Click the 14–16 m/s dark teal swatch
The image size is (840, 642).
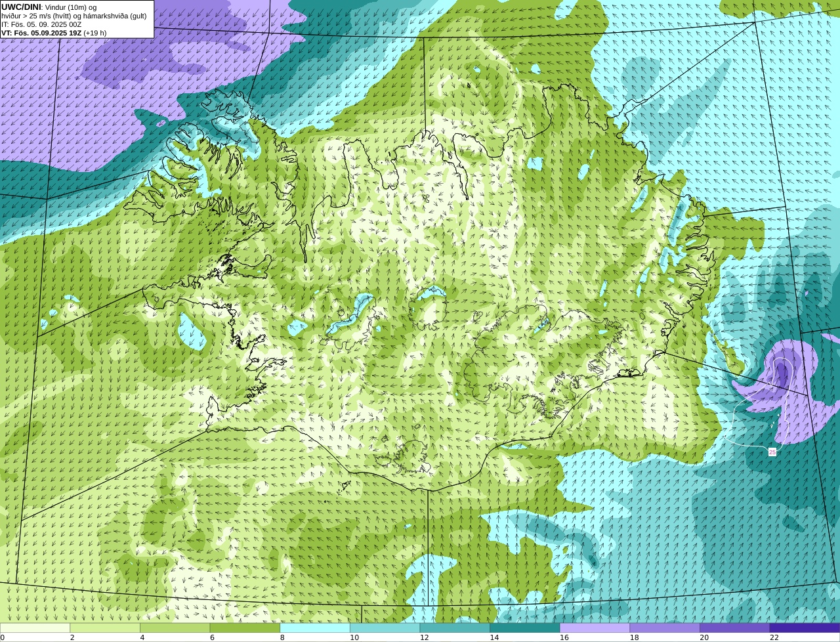(x=525, y=628)
